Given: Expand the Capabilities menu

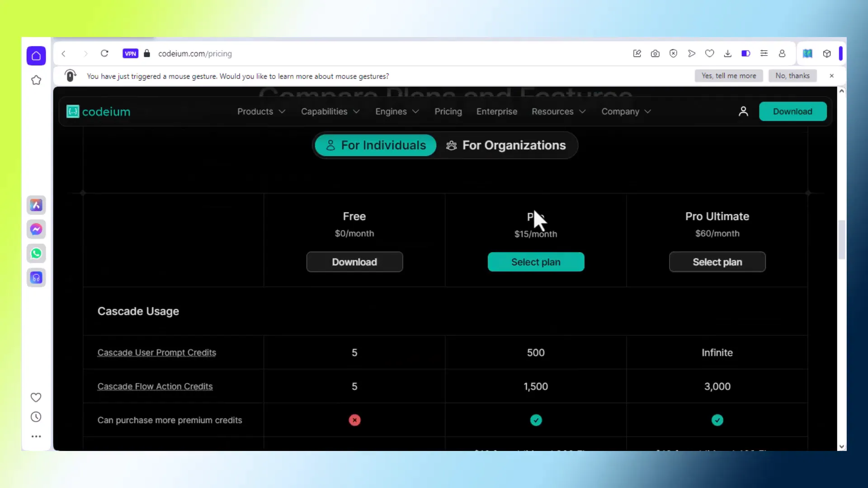Looking at the screenshot, I should pyautogui.click(x=330, y=111).
